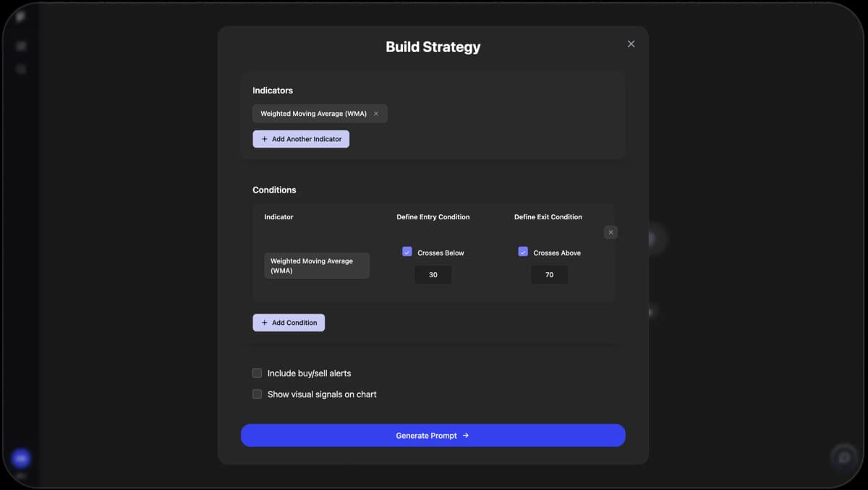Click the exit value field showing 70

549,275
